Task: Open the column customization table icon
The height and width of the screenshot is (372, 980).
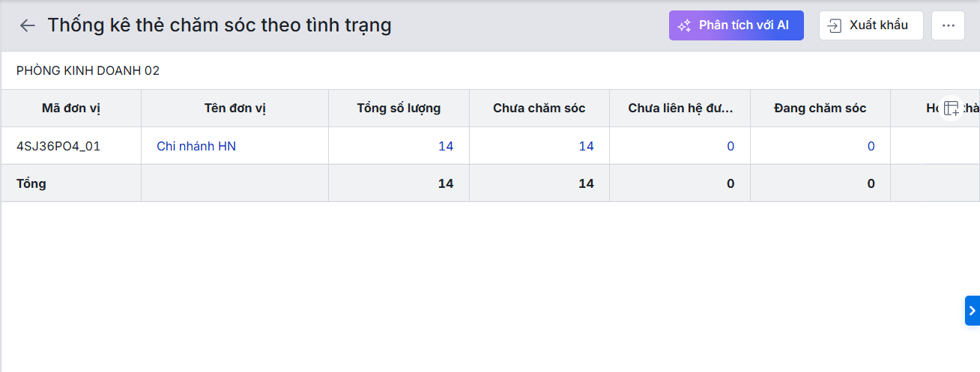Action: click(952, 109)
